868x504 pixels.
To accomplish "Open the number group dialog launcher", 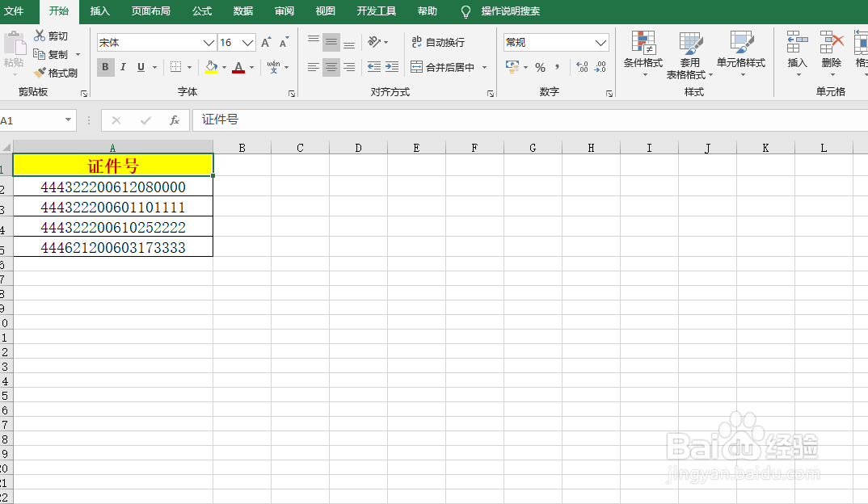I will (609, 94).
